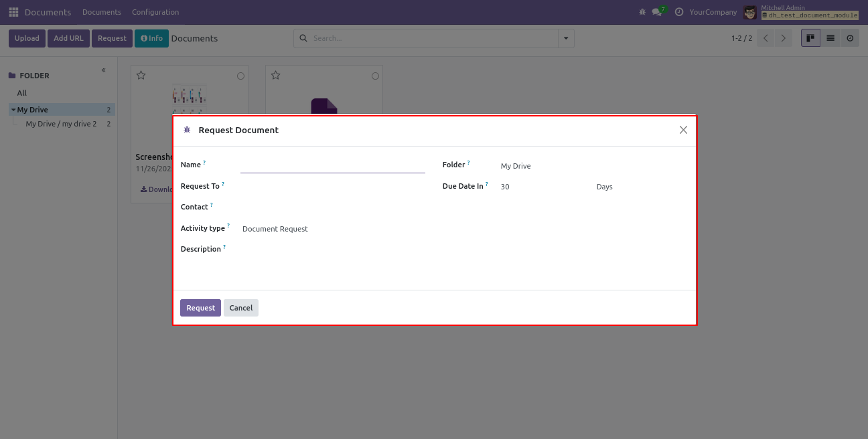Switch to Activity view
Screen dimensions: 868x439
pyautogui.click(x=850, y=38)
